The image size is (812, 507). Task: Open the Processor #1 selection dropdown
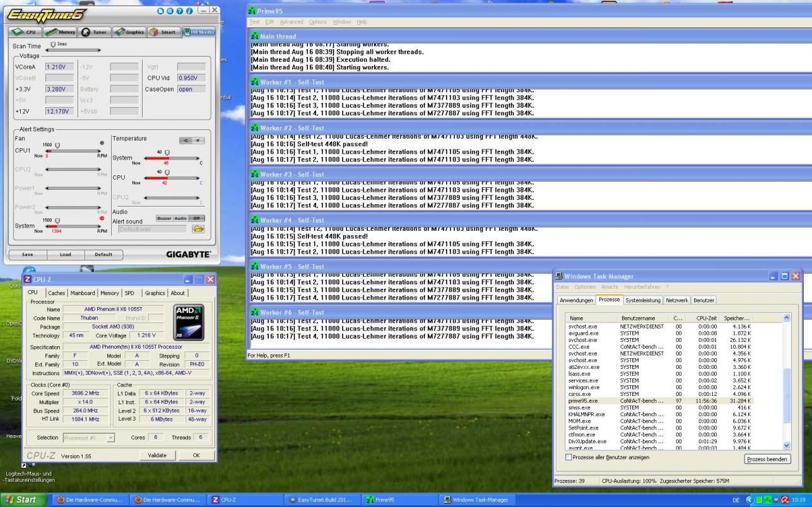coord(110,438)
